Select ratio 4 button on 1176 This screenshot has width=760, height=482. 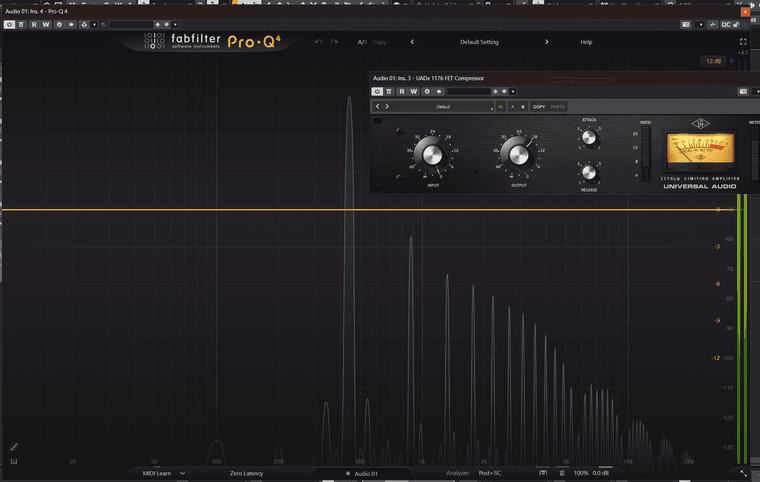tap(645, 175)
